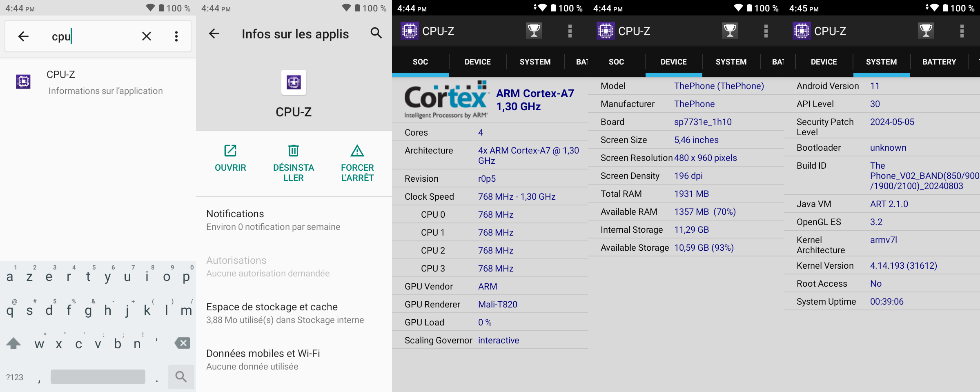Image resolution: width=980 pixels, height=392 pixels.
Task: Select SYSTEM tab in third CPU-Z screen
Action: click(882, 62)
